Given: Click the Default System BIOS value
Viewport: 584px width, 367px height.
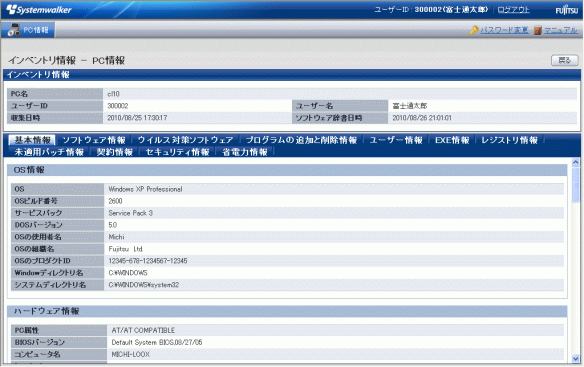Looking at the screenshot, I should point(157,342).
